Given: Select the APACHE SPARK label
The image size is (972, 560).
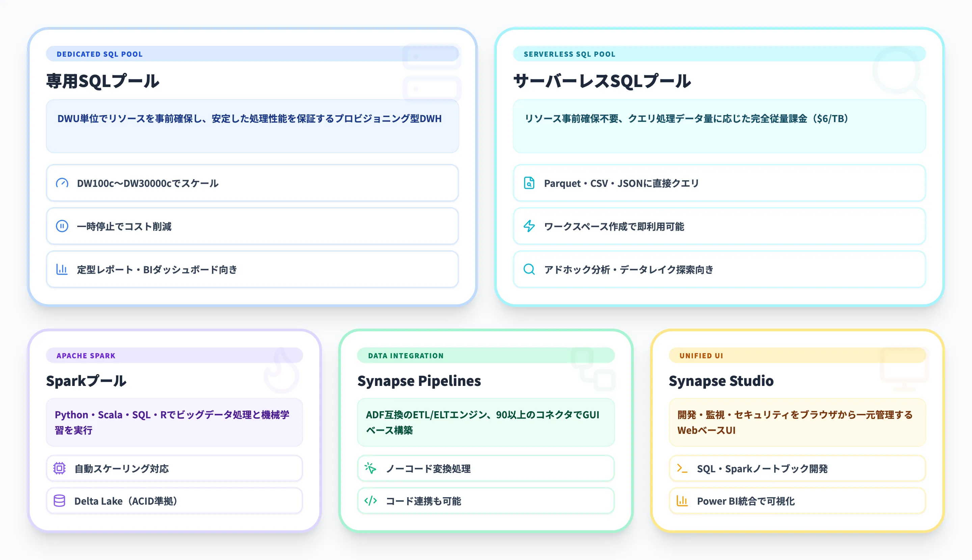Looking at the screenshot, I should tap(86, 356).
